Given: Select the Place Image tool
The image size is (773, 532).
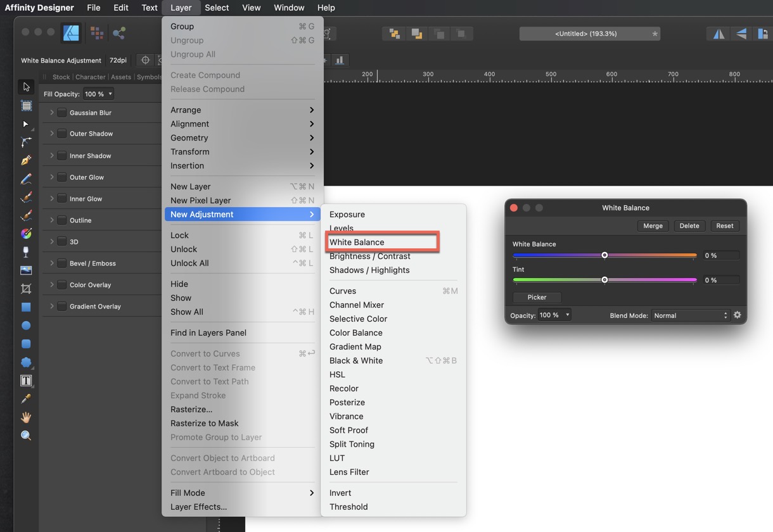Looking at the screenshot, I should tap(26, 270).
